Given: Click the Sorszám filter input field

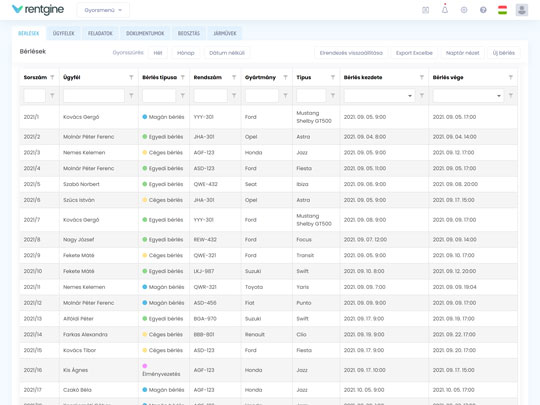Looking at the screenshot, I should pos(34,95).
